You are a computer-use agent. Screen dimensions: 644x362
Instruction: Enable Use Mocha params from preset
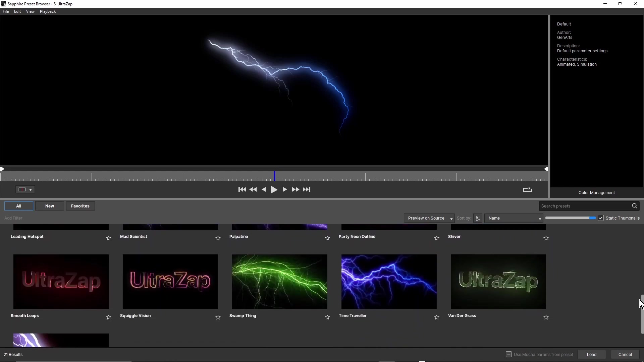[x=509, y=355]
